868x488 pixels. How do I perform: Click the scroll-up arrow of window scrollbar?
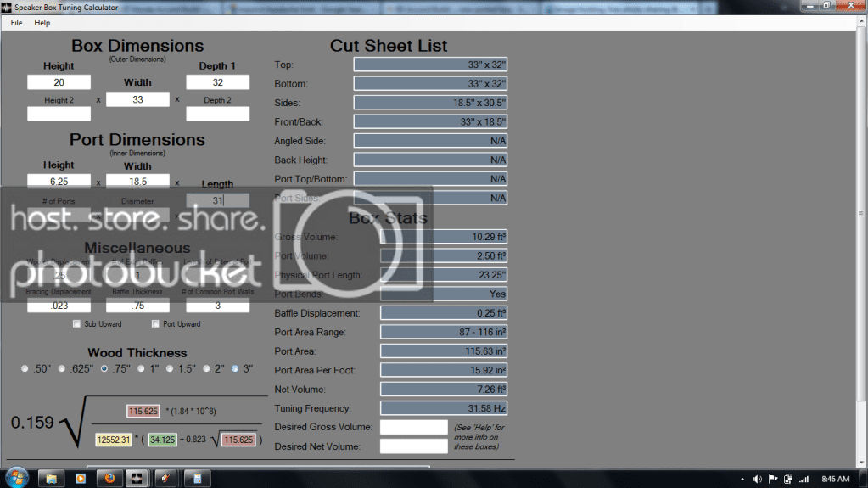point(861,21)
